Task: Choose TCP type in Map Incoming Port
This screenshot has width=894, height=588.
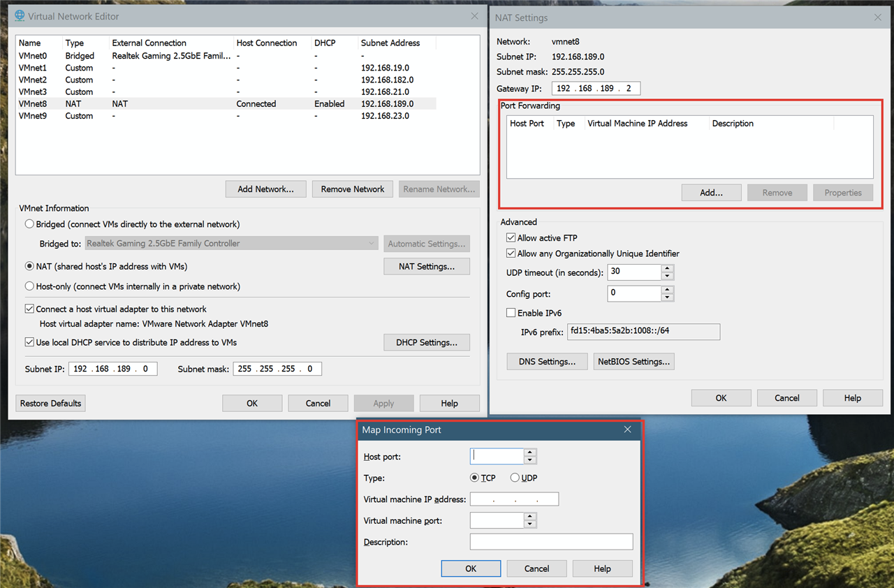Action: pos(475,478)
